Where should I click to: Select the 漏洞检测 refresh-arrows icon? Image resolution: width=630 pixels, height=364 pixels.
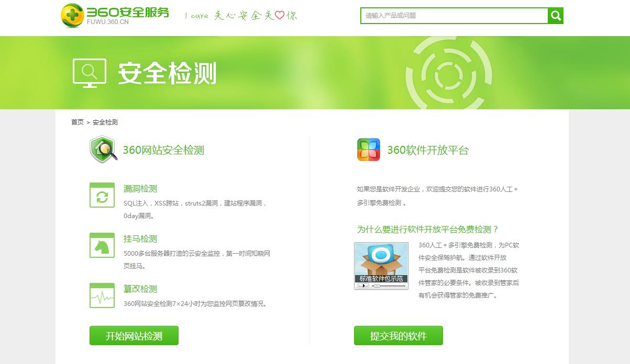tap(102, 195)
